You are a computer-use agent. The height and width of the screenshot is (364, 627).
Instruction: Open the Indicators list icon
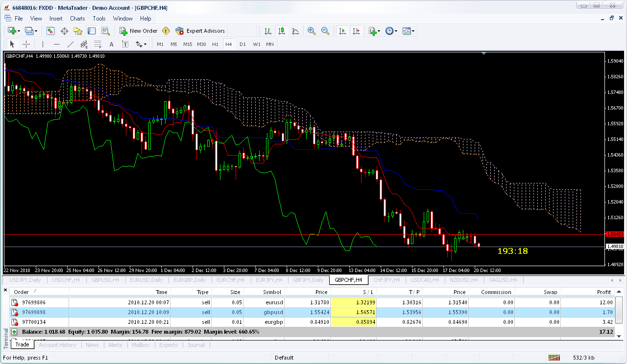click(372, 31)
